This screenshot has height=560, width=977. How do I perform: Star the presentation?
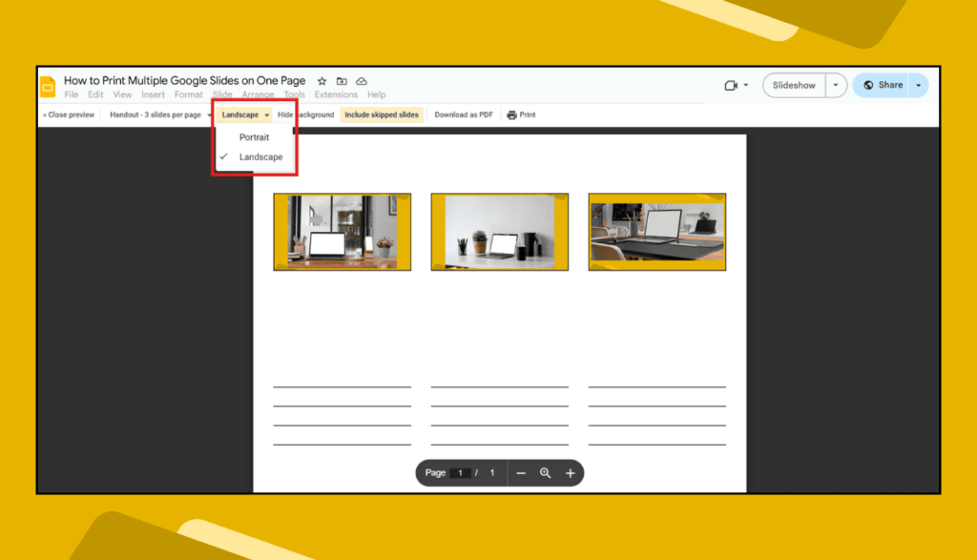322,82
